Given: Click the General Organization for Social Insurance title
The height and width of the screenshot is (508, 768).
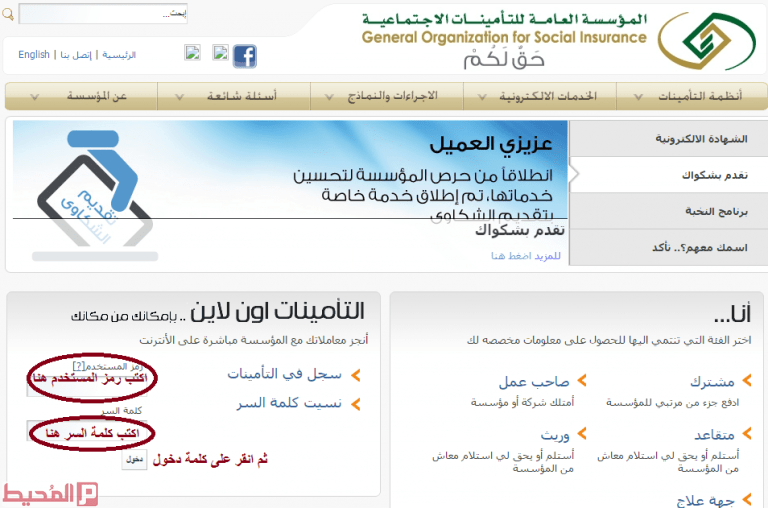Looking at the screenshot, I should tap(504, 38).
